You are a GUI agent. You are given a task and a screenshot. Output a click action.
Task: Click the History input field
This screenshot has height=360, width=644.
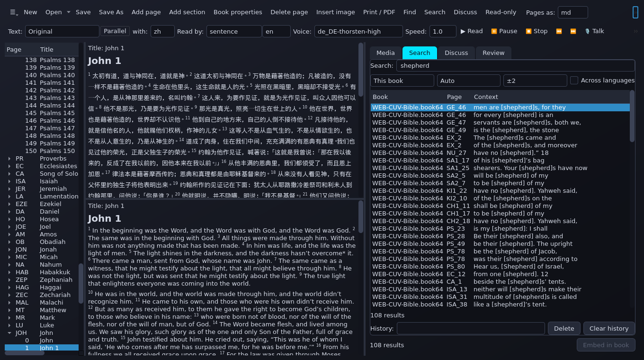[x=471, y=328]
